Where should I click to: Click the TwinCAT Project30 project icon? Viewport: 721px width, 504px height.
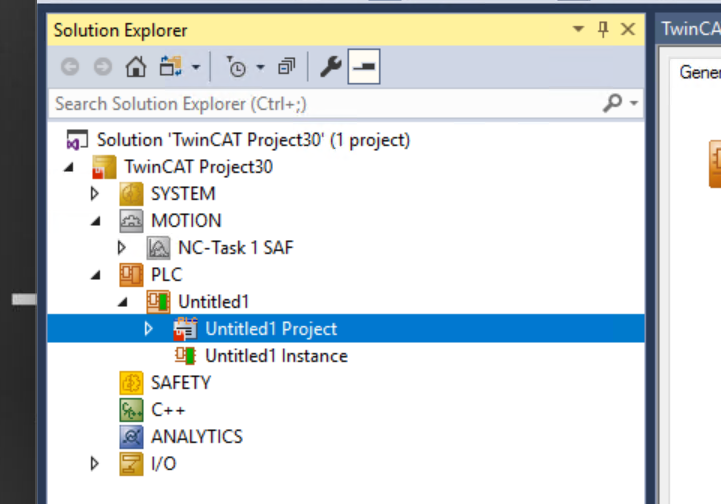tap(104, 167)
